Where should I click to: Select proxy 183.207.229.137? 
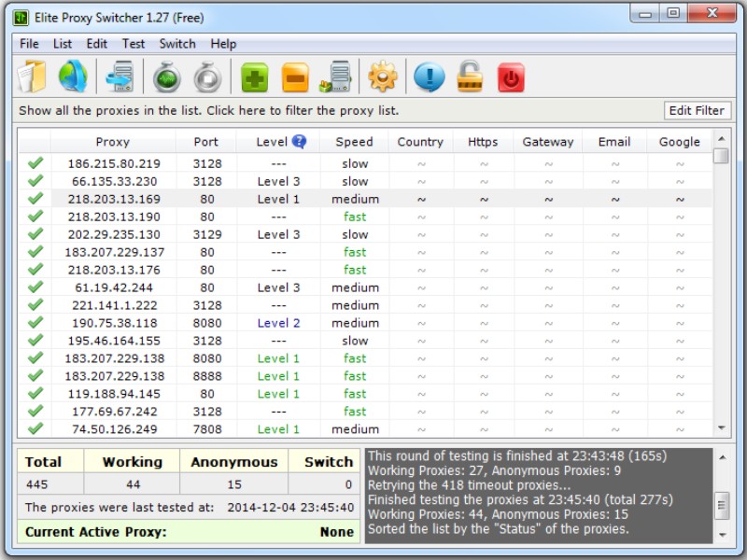114,252
